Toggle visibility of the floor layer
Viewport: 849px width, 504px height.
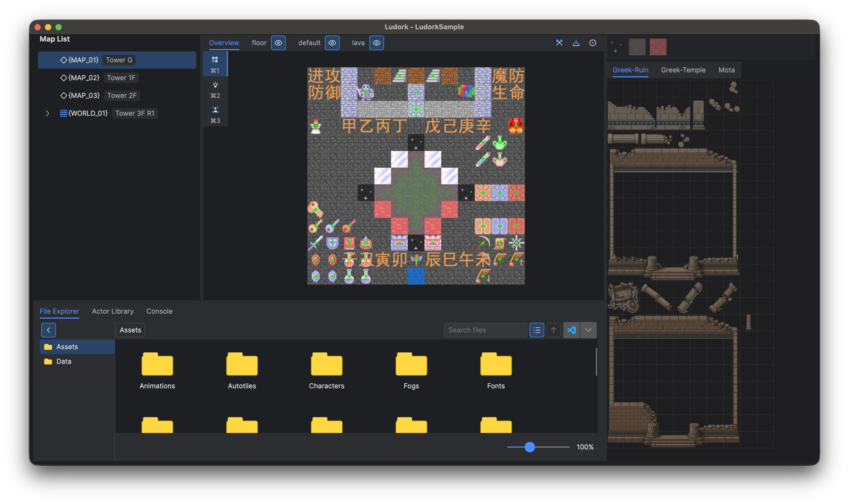278,43
